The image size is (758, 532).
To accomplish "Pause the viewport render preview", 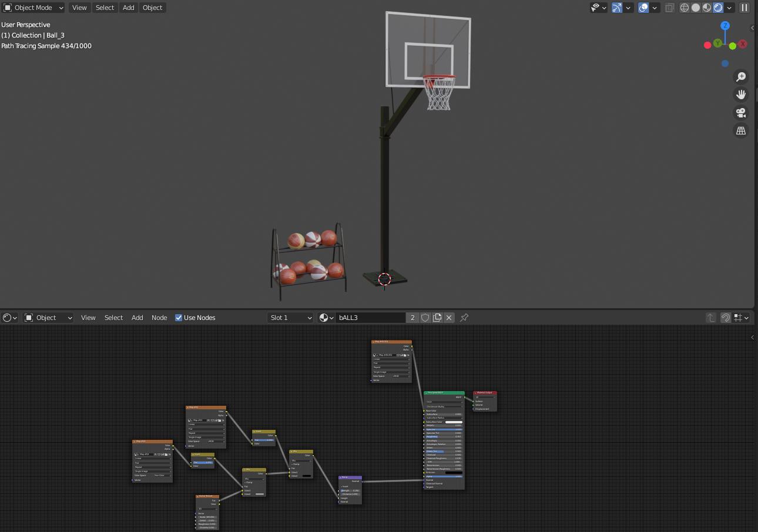I will click(x=744, y=8).
